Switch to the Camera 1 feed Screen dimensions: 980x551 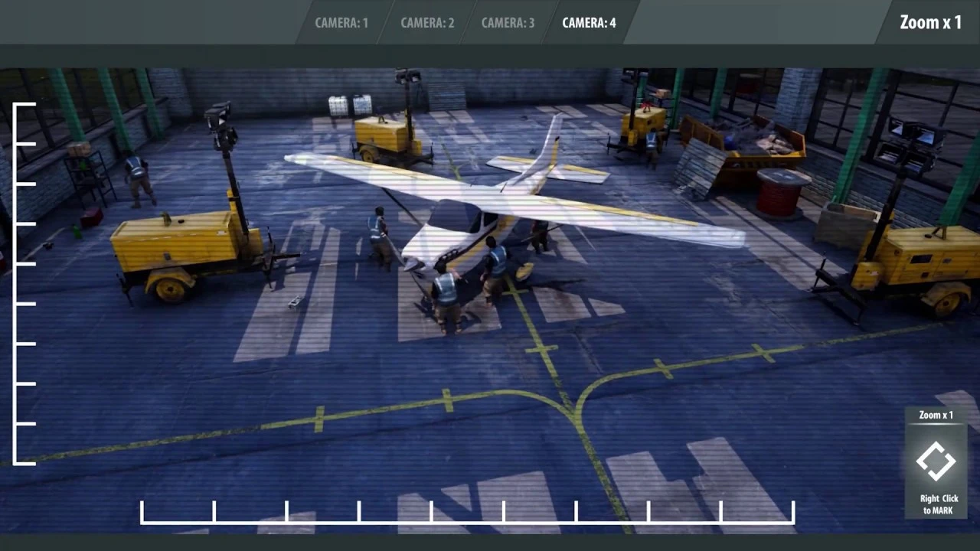tap(341, 22)
